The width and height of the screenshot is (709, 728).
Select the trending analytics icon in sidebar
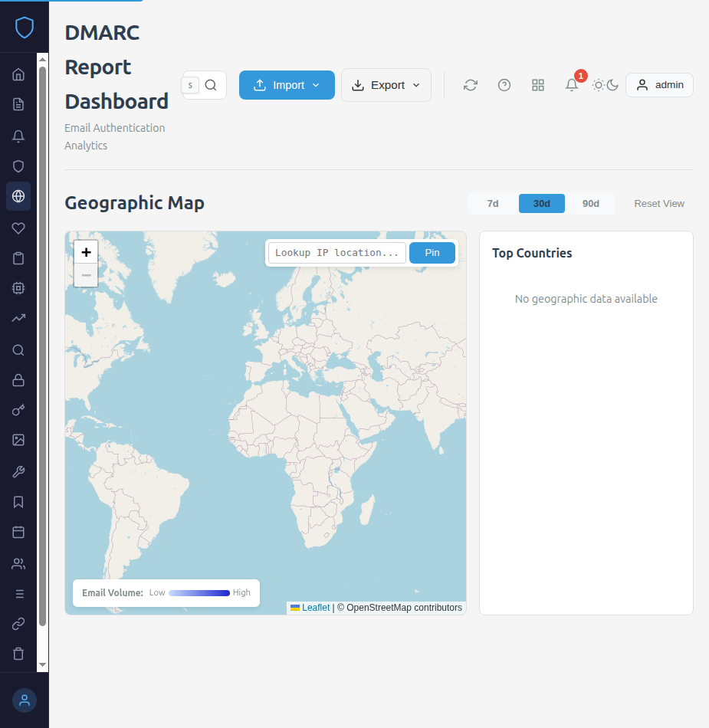coord(18,319)
